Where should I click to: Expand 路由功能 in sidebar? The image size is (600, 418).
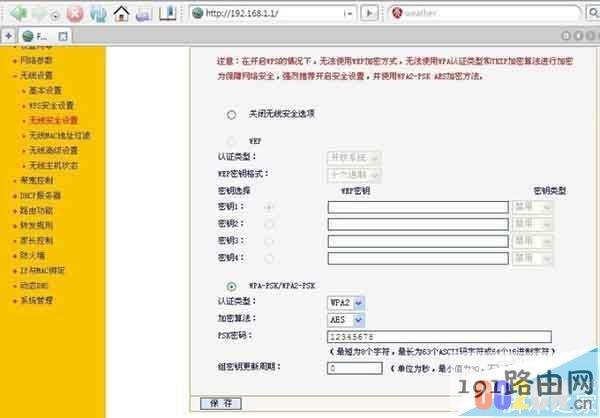(x=36, y=210)
